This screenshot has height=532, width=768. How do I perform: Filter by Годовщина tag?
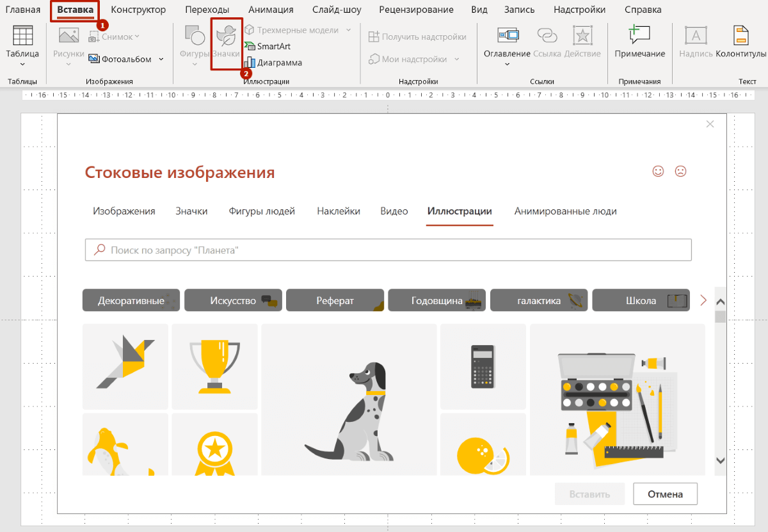click(x=437, y=300)
